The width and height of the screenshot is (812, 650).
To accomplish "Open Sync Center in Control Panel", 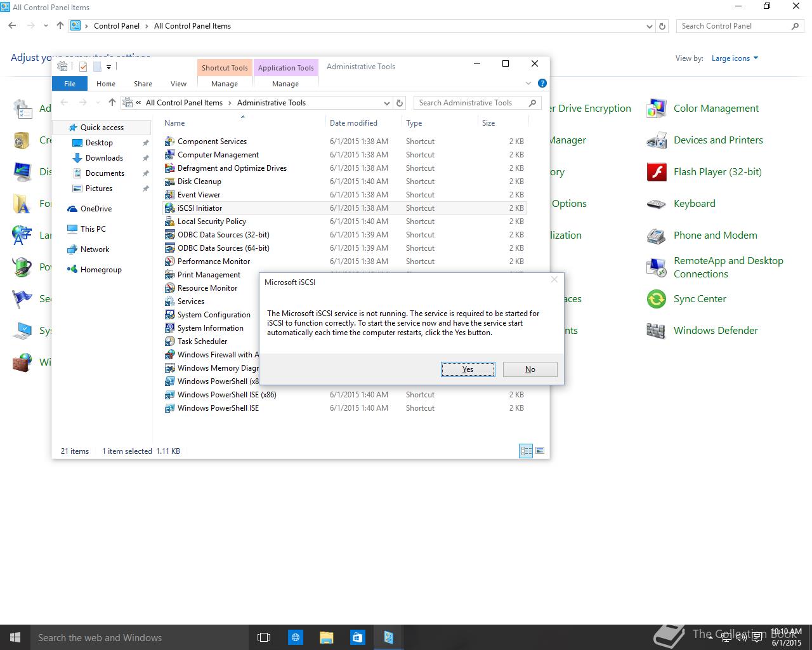I will [686, 299].
